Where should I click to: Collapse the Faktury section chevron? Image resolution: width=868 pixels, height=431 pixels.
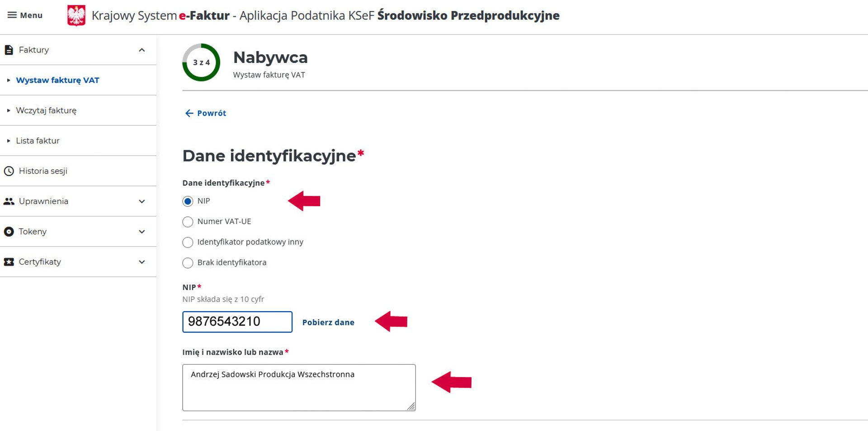point(142,50)
